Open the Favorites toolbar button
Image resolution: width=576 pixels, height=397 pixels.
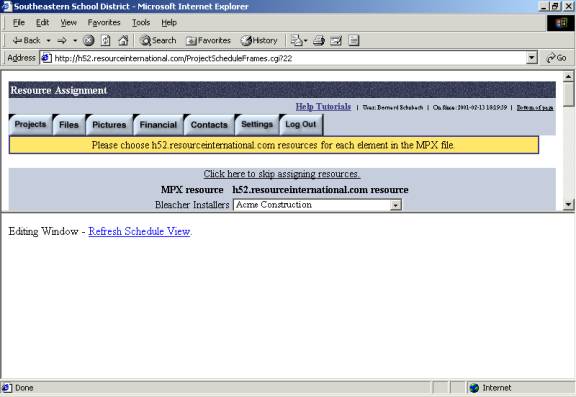(x=208, y=40)
